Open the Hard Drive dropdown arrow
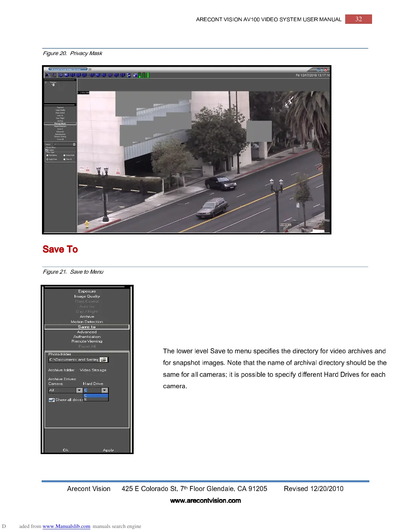The width and height of the screenshot is (411, 532). pyautogui.click(x=105, y=390)
